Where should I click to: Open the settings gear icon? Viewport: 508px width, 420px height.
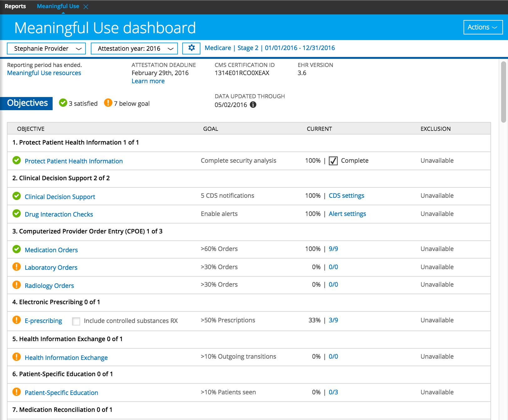pyautogui.click(x=191, y=48)
